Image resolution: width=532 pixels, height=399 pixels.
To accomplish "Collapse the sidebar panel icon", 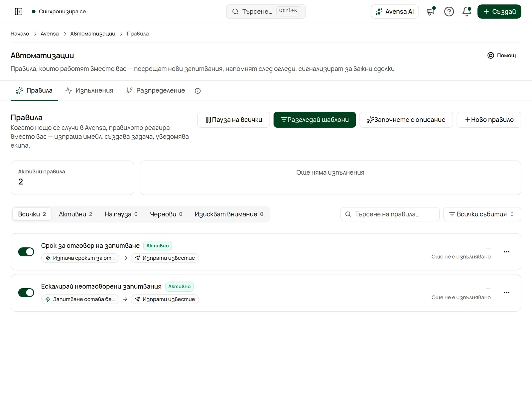I will point(19,12).
